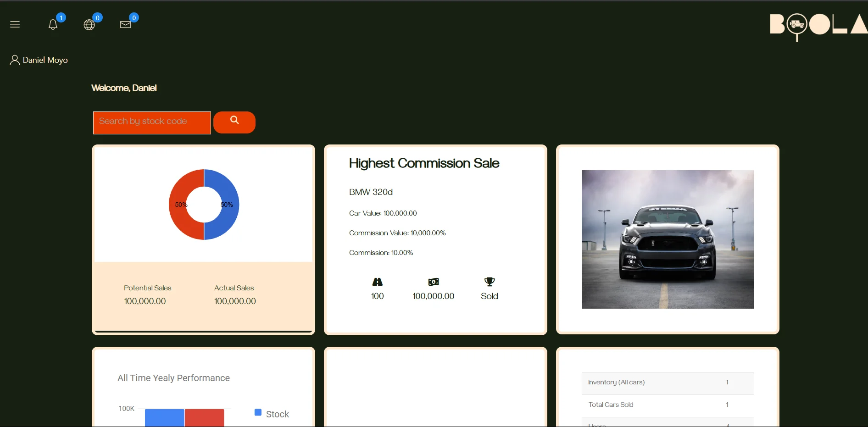Click the trophy icon above Sold

click(489, 282)
